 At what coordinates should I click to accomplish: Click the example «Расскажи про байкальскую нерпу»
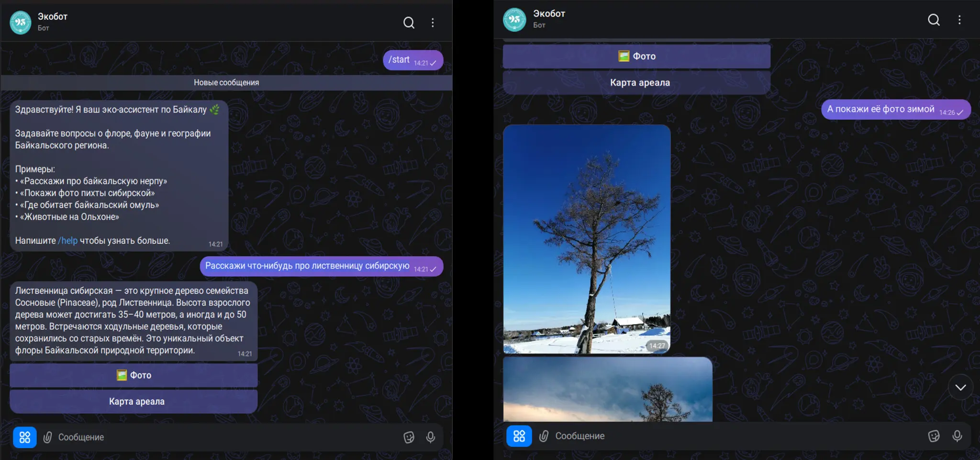pos(94,181)
